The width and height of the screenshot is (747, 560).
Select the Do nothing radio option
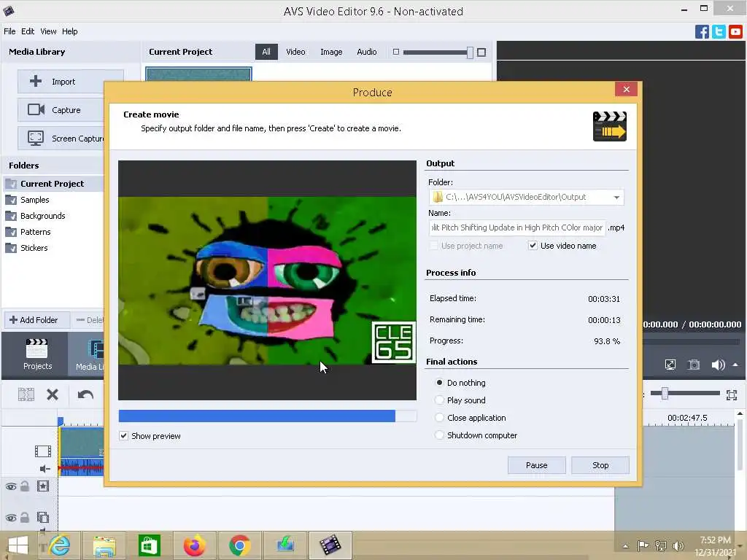point(439,382)
